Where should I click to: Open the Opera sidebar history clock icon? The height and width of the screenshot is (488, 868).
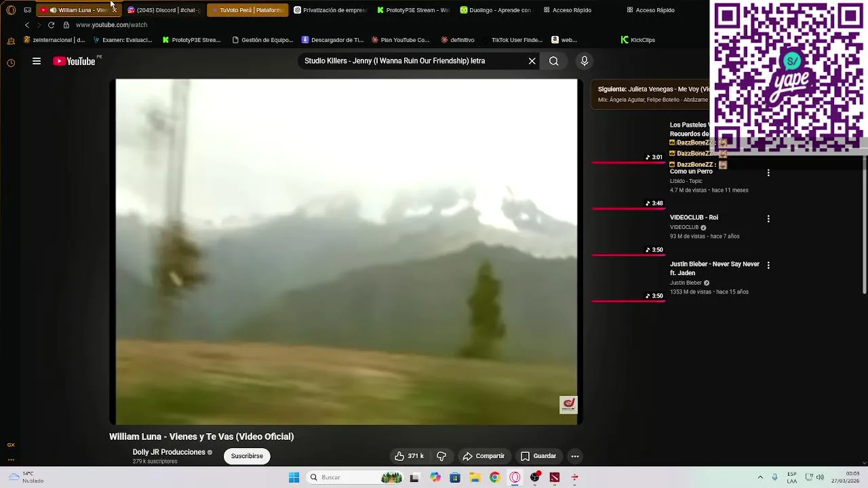[11, 63]
